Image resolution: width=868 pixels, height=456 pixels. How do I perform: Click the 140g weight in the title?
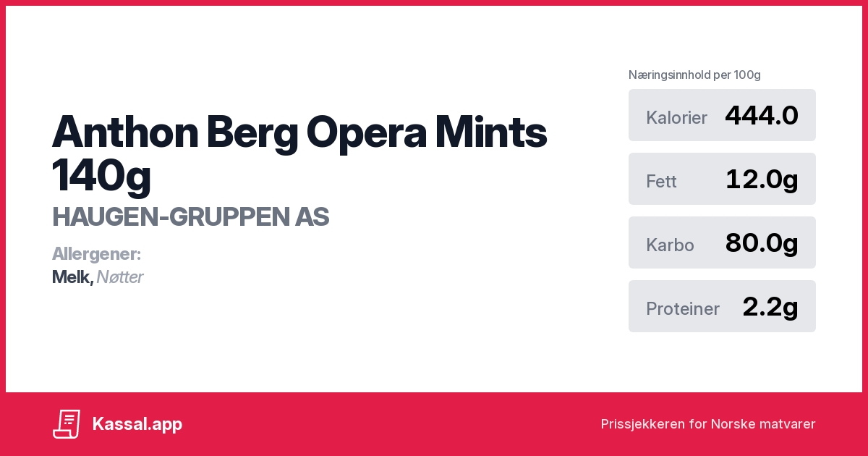point(101,175)
